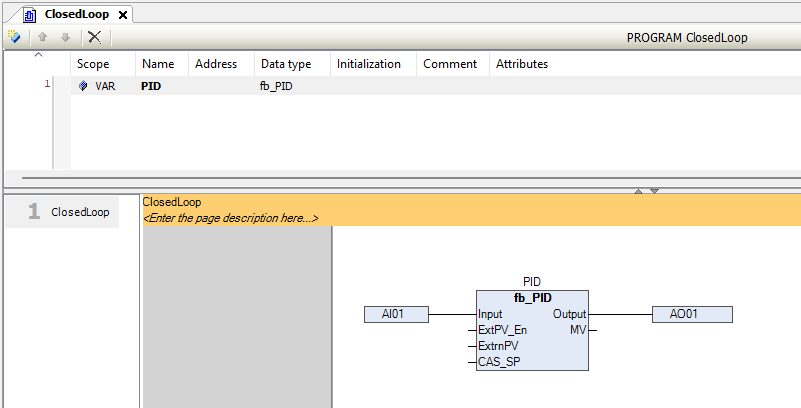Select the PID variable name cell

[162, 86]
